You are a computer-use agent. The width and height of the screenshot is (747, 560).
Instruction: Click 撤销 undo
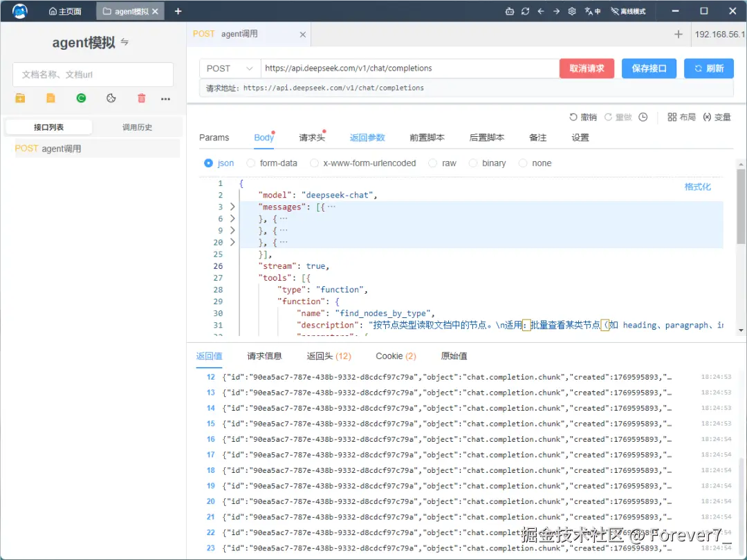click(x=583, y=117)
